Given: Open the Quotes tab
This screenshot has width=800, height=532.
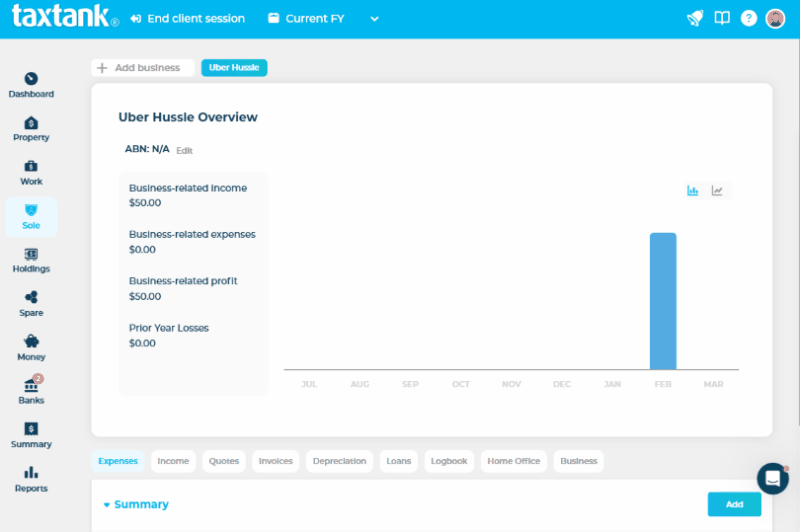Looking at the screenshot, I should [223, 461].
